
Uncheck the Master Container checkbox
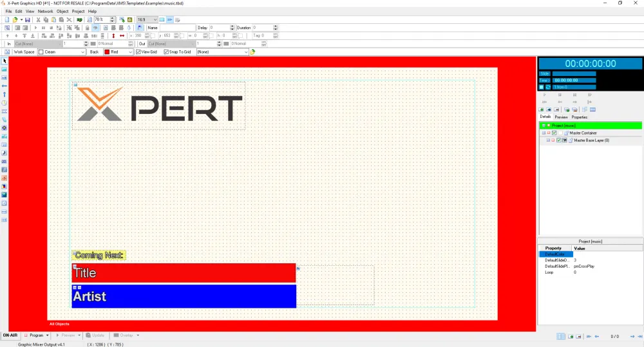[x=554, y=133]
